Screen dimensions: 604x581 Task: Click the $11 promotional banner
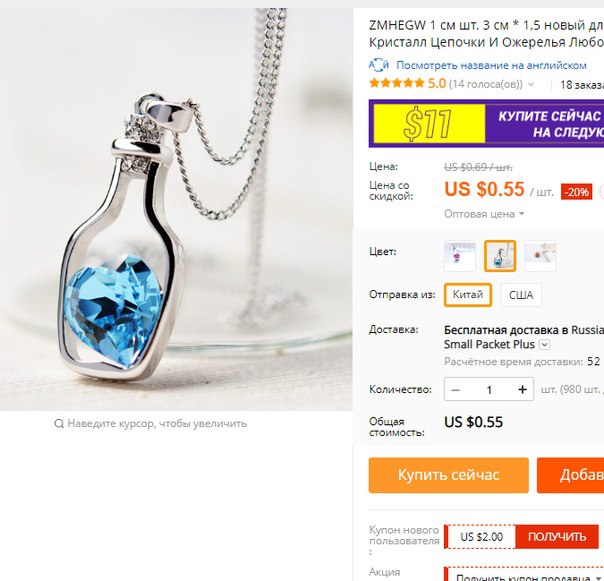(486, 123)
